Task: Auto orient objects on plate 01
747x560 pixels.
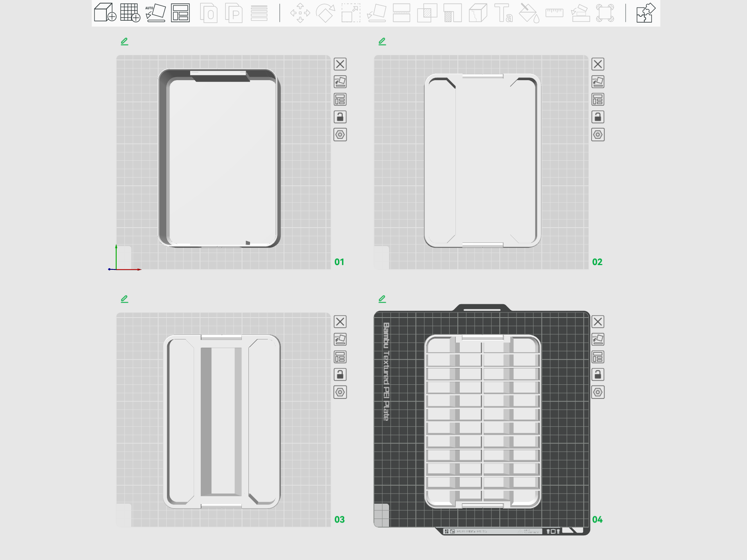Action: (340, 82)
